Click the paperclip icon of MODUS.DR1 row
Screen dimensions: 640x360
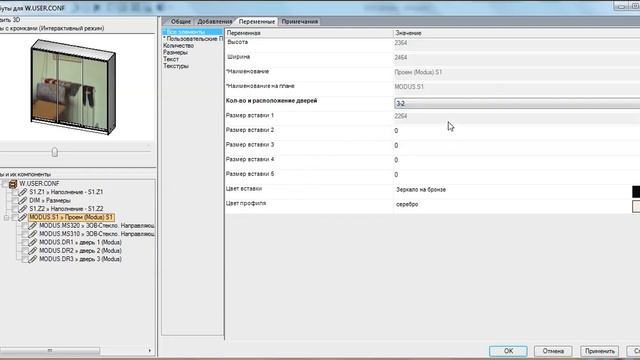coord(33,242)
